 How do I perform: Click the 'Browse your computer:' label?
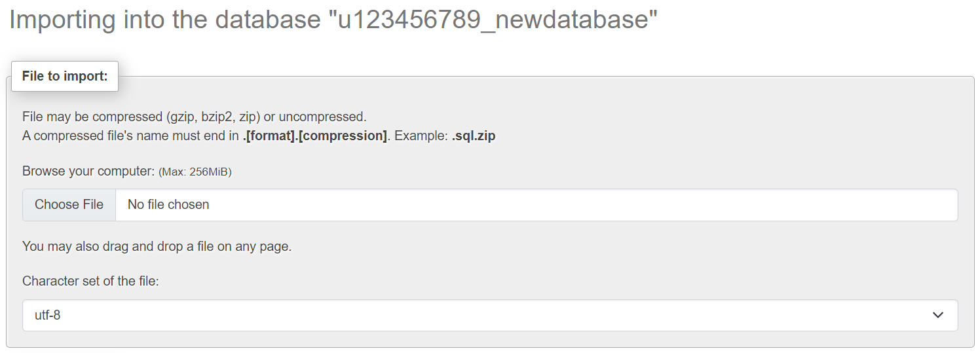pyautogui.click(x=88, y=172)
